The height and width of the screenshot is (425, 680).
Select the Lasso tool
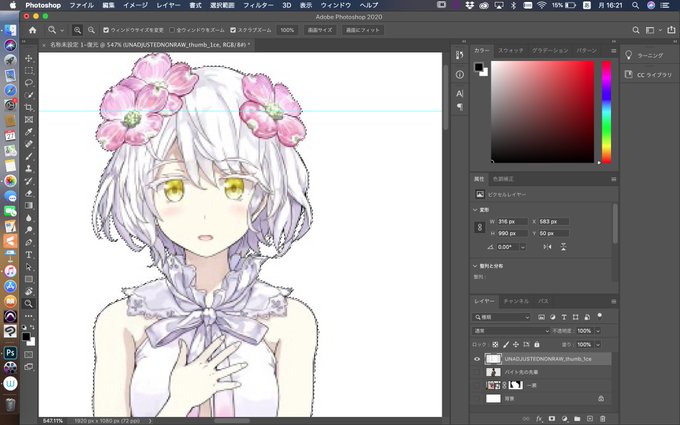click(x=29, y=82)
